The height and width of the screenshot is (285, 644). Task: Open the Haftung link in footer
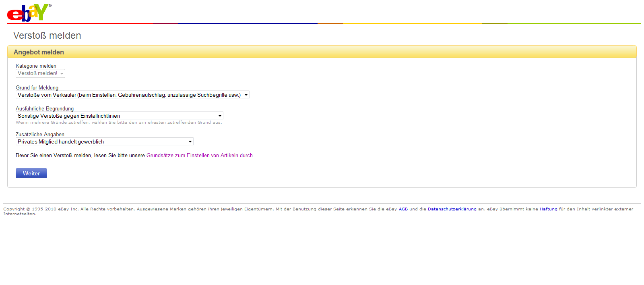(x=549, y=209)
